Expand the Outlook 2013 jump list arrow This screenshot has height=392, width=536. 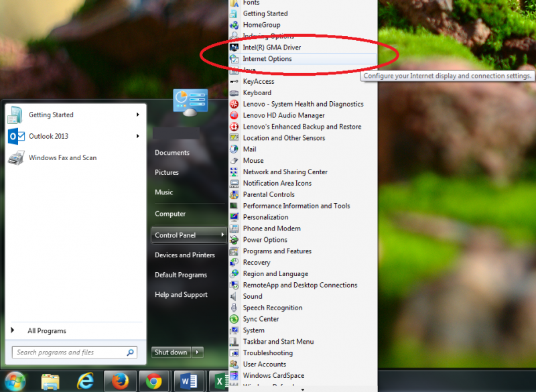[x=138, y=137]
